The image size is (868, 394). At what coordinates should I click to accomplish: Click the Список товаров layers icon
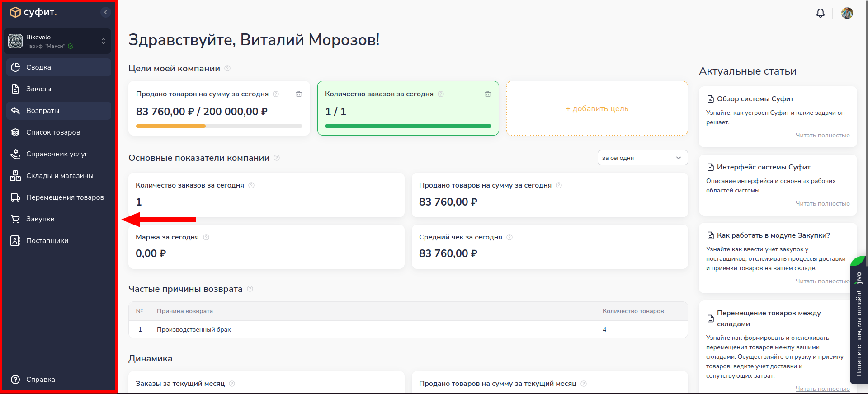pos(15,132)
